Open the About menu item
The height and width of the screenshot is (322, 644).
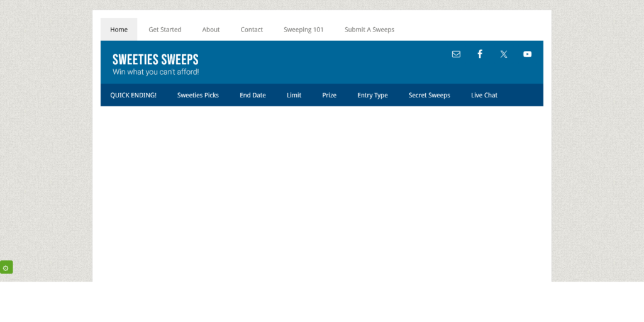[211, 30]
